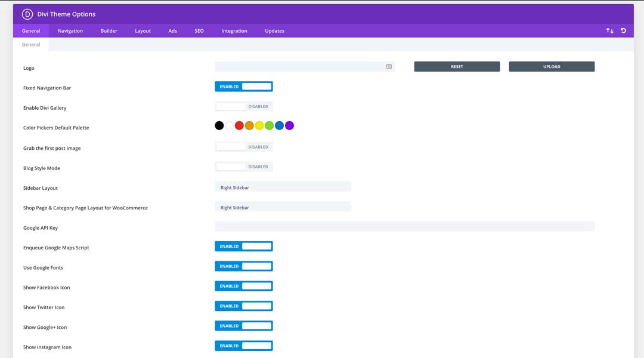Open the SEO tab

199,31
